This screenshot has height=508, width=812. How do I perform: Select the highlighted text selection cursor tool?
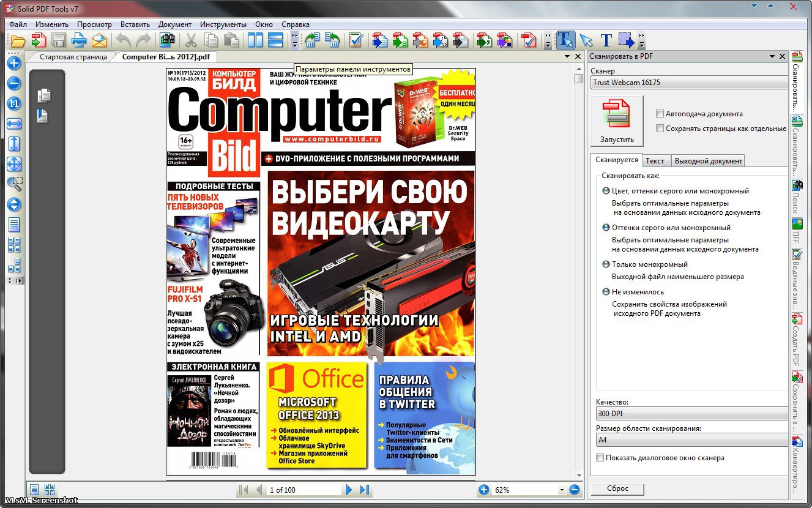click(566, 41)
